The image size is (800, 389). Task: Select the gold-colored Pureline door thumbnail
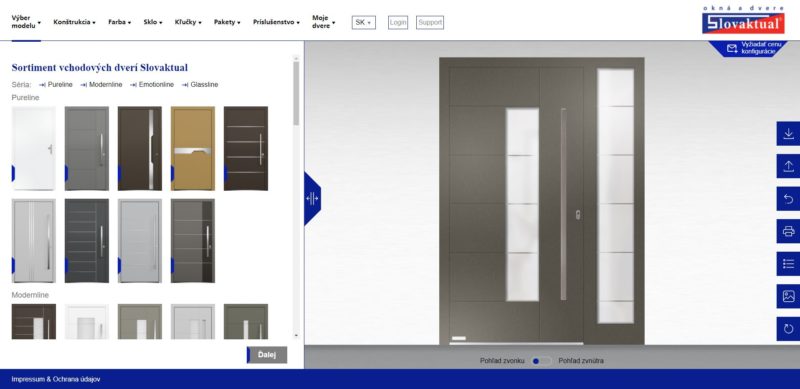coord(193,148)
